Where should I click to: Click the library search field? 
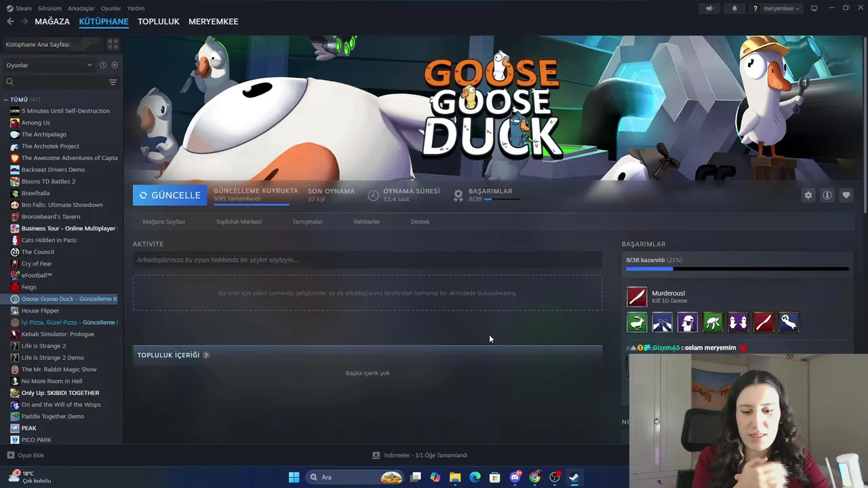click(54, 82)
